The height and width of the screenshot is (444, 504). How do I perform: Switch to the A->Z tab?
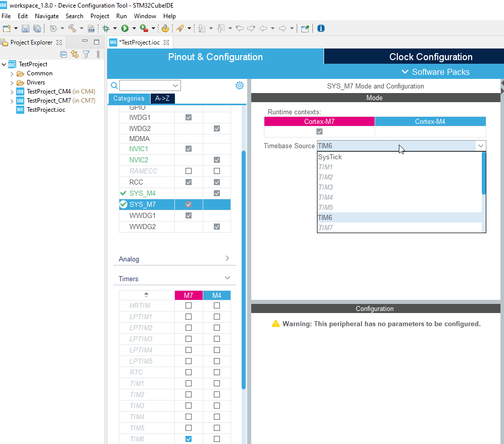point(162,99)
